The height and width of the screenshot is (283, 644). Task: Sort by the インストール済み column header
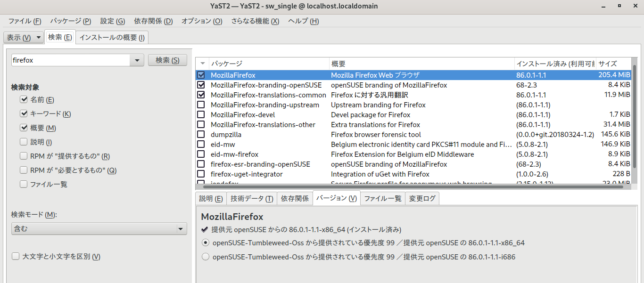pos(555,64)
